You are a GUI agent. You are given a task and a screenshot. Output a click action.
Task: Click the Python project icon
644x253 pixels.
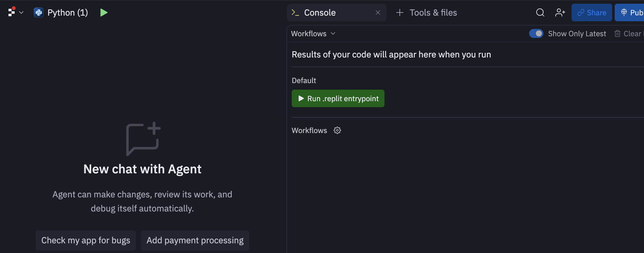point(39,12)
